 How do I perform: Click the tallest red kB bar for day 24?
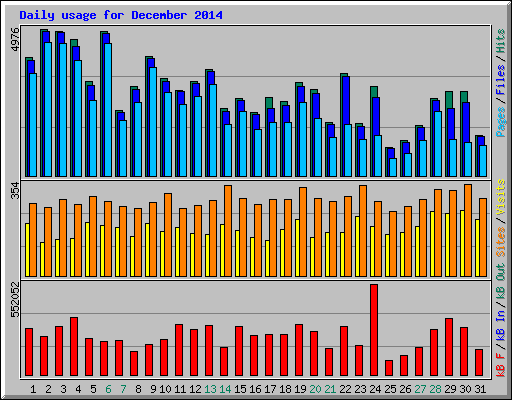[374, 330]
